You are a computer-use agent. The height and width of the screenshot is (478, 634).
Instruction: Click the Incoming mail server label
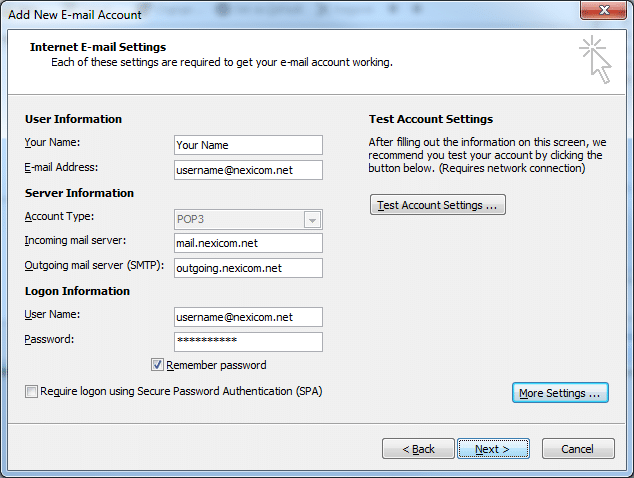(75, 241)
